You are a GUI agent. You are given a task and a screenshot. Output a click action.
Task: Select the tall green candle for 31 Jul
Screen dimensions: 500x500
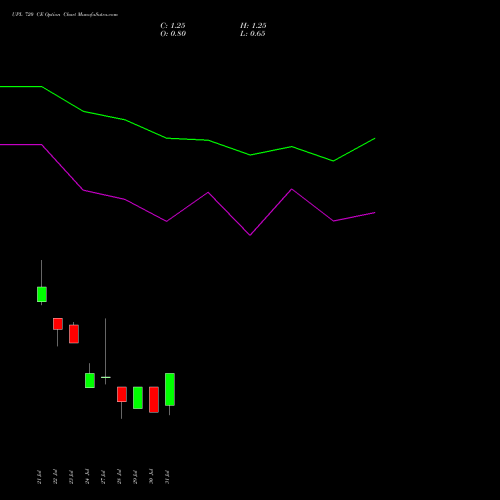click(x=170, y=389)
